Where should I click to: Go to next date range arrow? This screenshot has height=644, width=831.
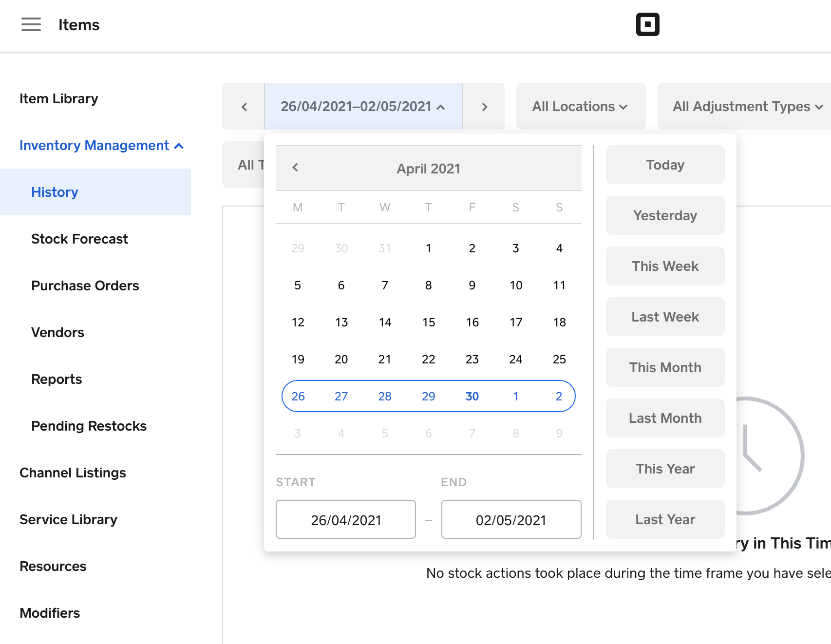(x=484, y=107)
